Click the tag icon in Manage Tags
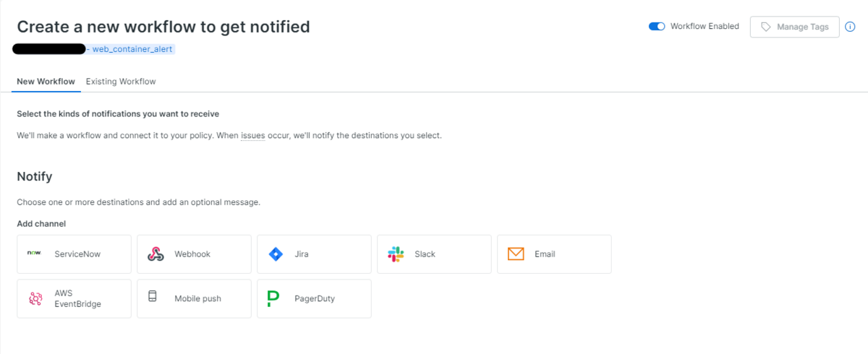Viewport: 868px width, 354px height. click(x=765, y=27)
